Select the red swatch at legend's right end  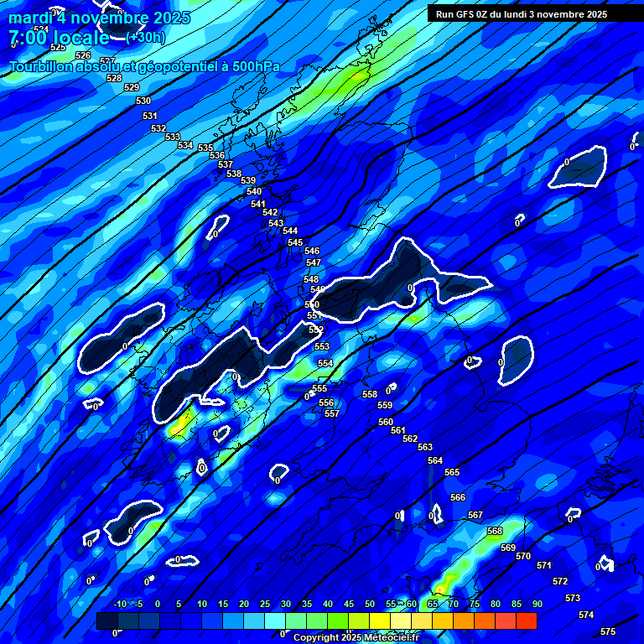click(x=526, y=621)
